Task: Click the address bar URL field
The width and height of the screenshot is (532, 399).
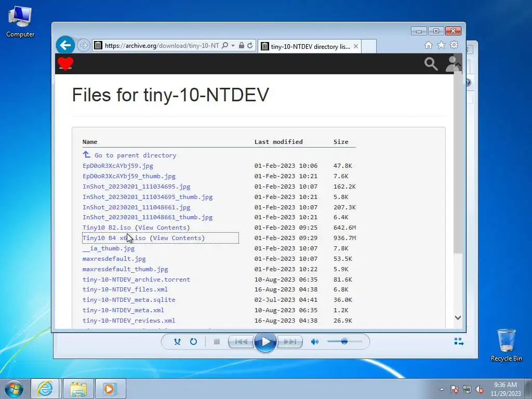Action: [162, 46]
